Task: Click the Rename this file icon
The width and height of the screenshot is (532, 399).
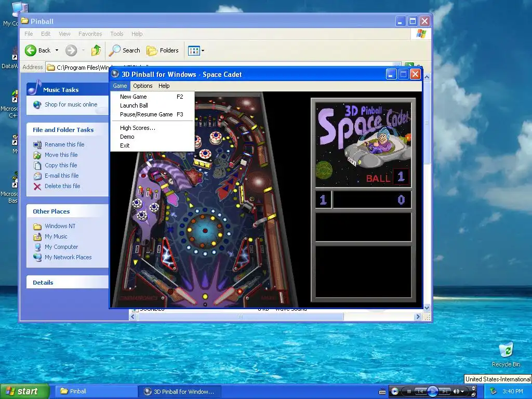Action: coord(37,145)
